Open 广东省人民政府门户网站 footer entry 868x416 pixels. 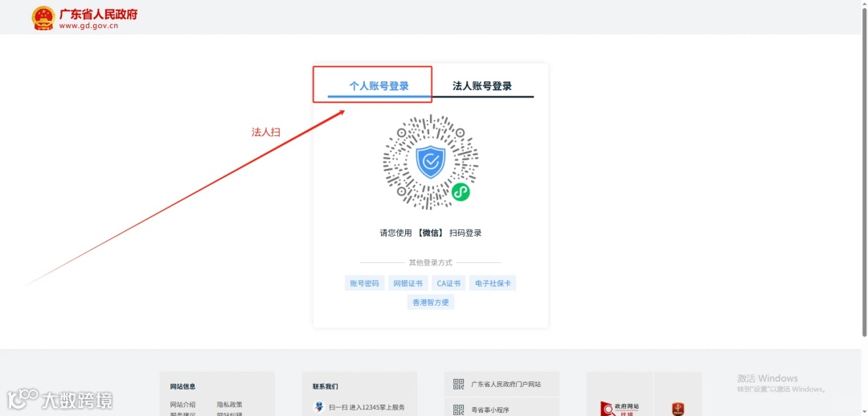pos(506,384)
